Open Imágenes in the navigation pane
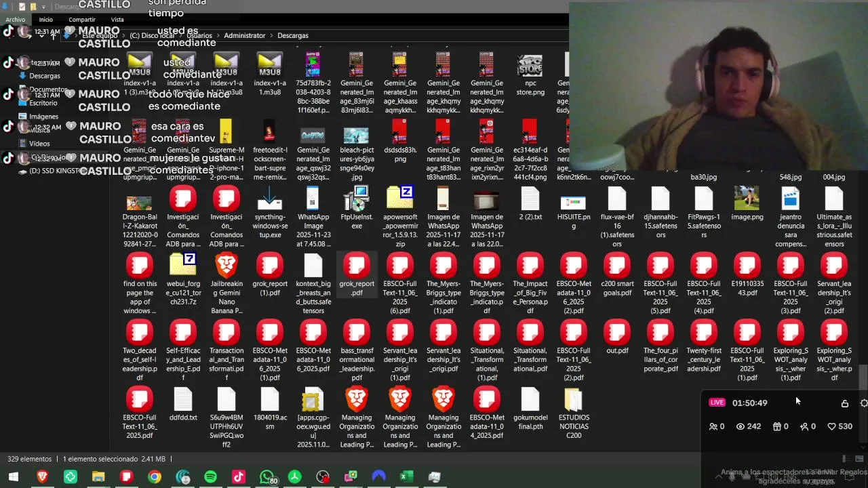868x488 pixels. tap(43, 117)
